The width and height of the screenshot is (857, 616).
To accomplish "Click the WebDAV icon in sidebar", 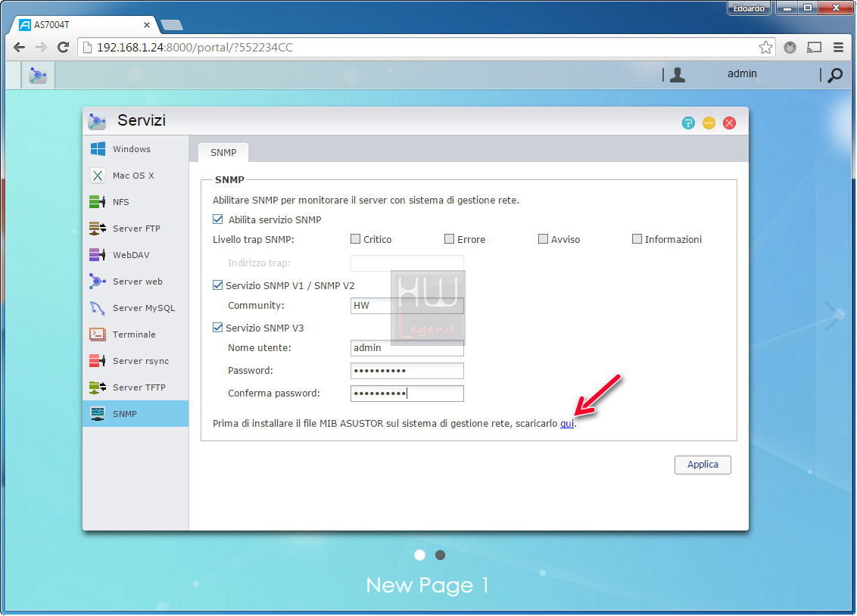I will tap(98, 254).
